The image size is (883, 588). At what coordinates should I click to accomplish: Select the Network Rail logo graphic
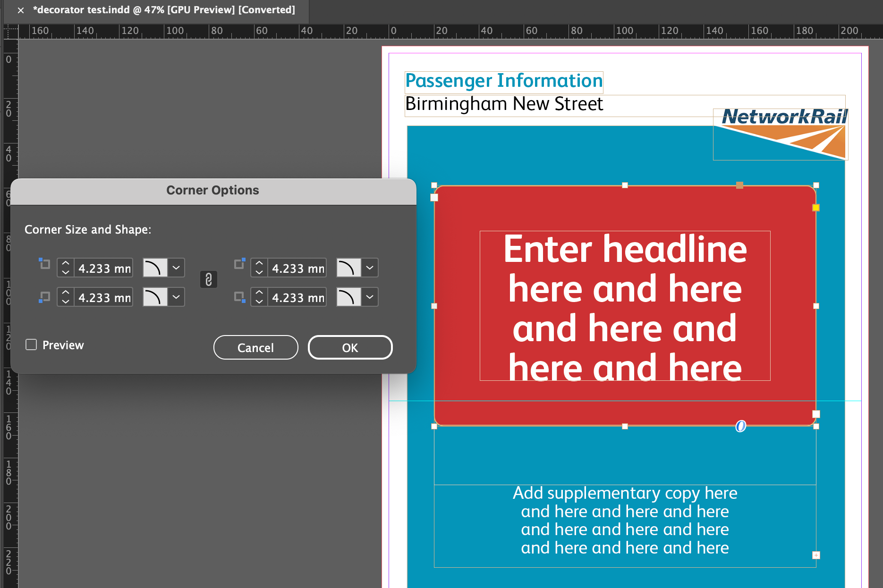click(x=781, y=134)
